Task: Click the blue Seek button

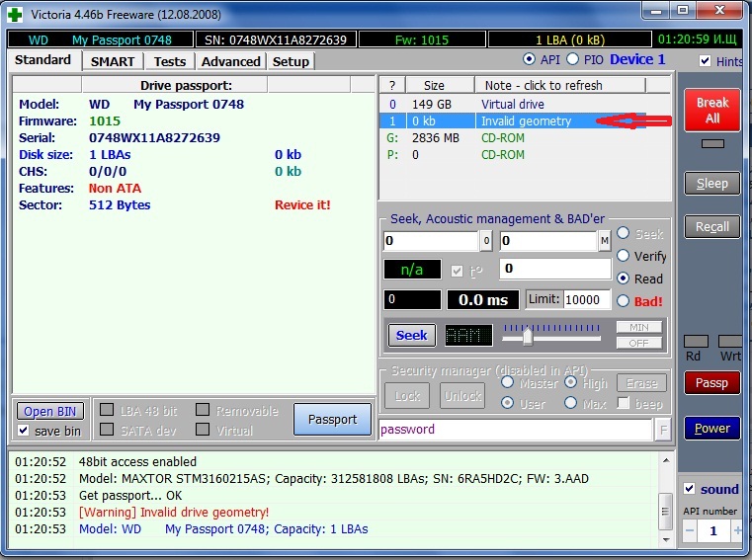Action: [411, 335]
